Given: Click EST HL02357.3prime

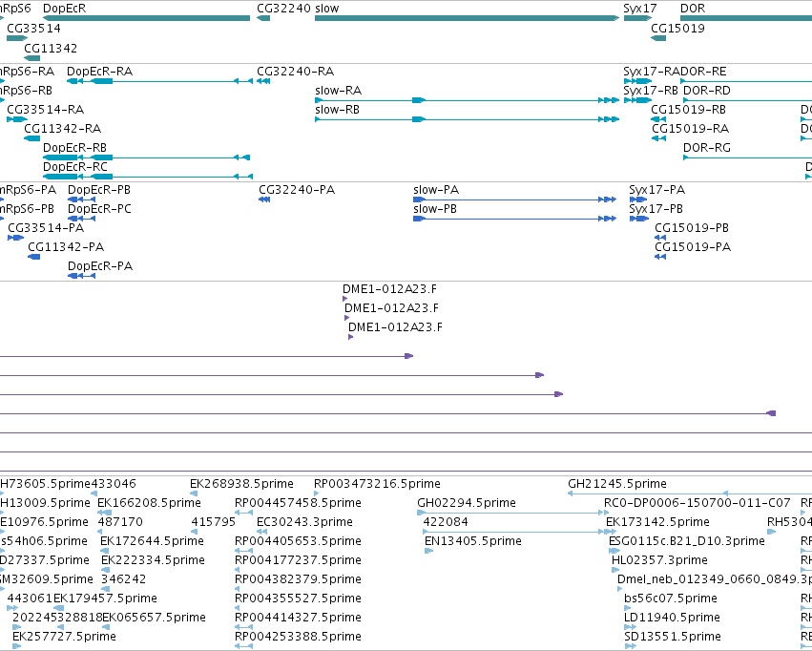Looking at the screenshot, I should click(615, 570).
